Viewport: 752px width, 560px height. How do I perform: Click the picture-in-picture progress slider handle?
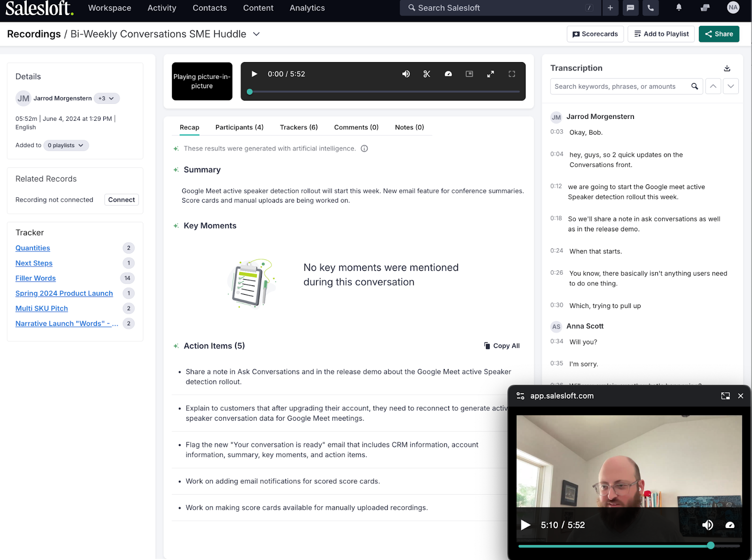click(x=711, y=545)
